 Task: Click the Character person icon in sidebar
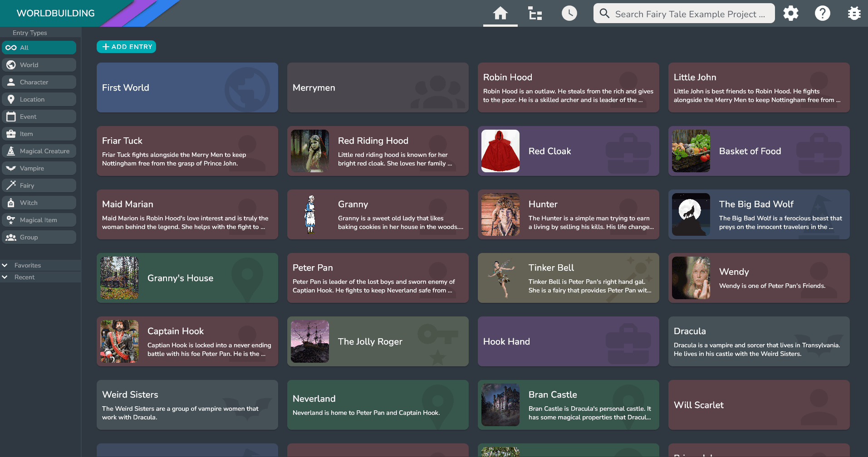tap(11, 82)
